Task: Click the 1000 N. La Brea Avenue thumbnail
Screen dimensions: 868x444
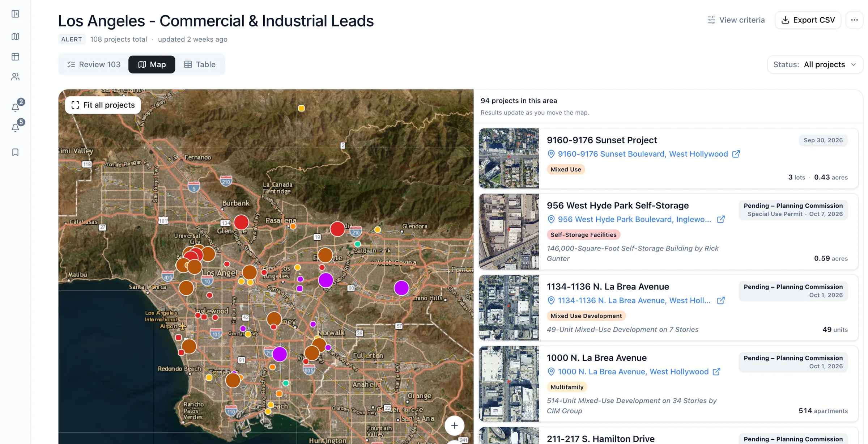Action: click(x=509, y=384)
